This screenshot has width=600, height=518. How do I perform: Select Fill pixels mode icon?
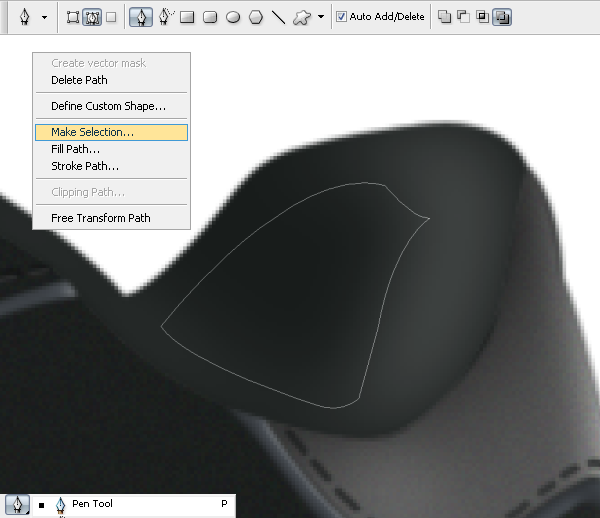pos(111,17)
